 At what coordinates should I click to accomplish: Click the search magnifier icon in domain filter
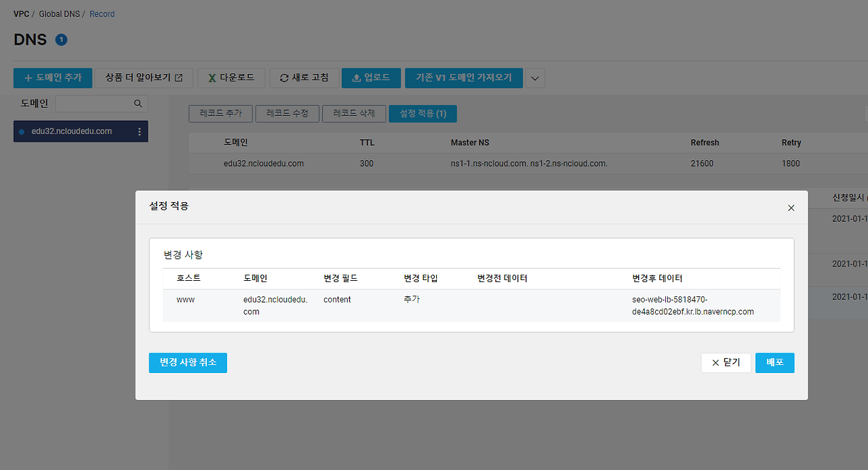pyautogui.click(x=138, y=103)
